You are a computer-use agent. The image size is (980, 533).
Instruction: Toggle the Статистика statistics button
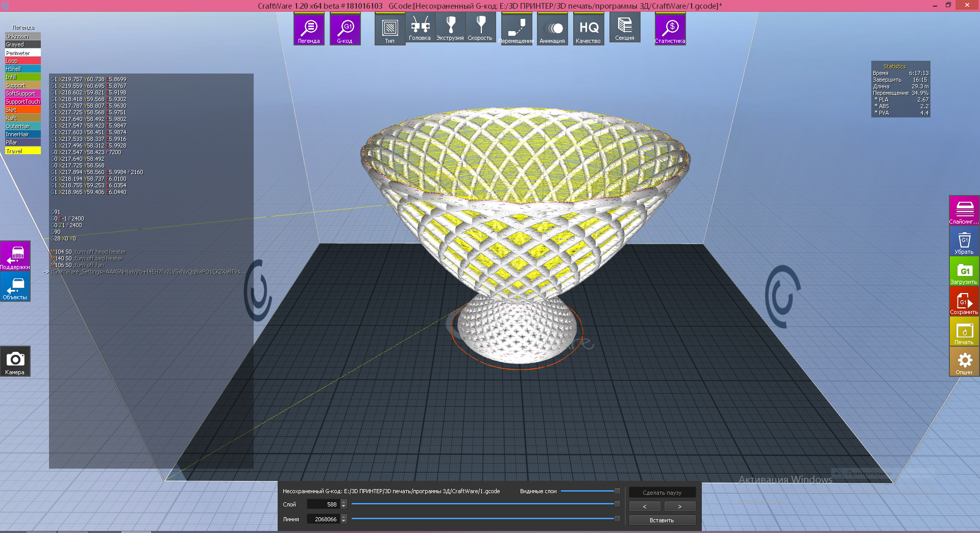670,30
